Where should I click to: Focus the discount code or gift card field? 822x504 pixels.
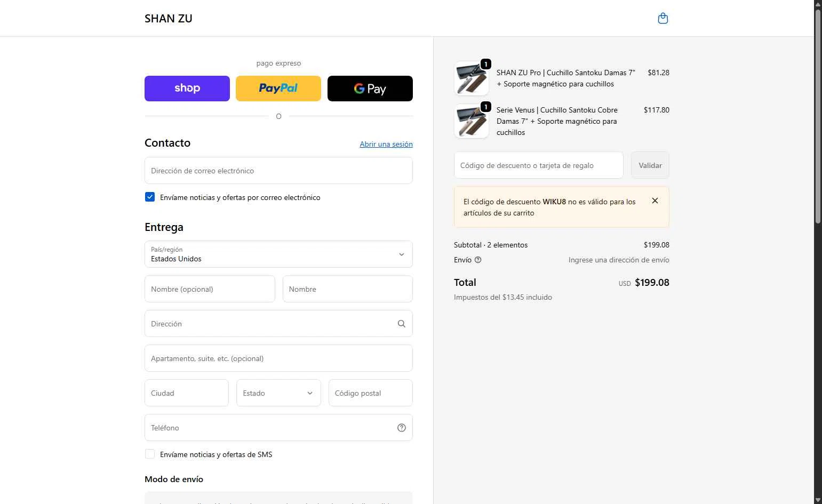click(539, 165)
